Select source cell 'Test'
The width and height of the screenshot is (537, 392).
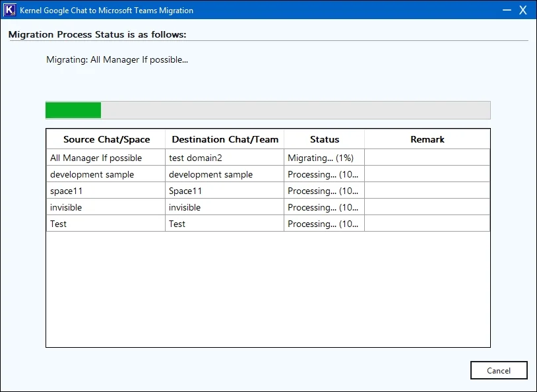(106, 224)
